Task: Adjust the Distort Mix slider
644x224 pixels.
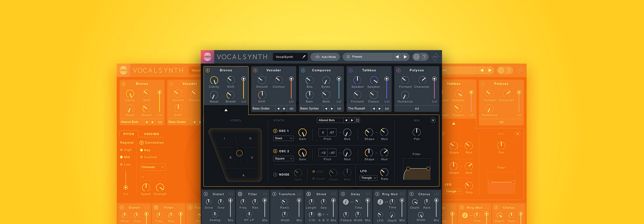Action: coord(230,208)
